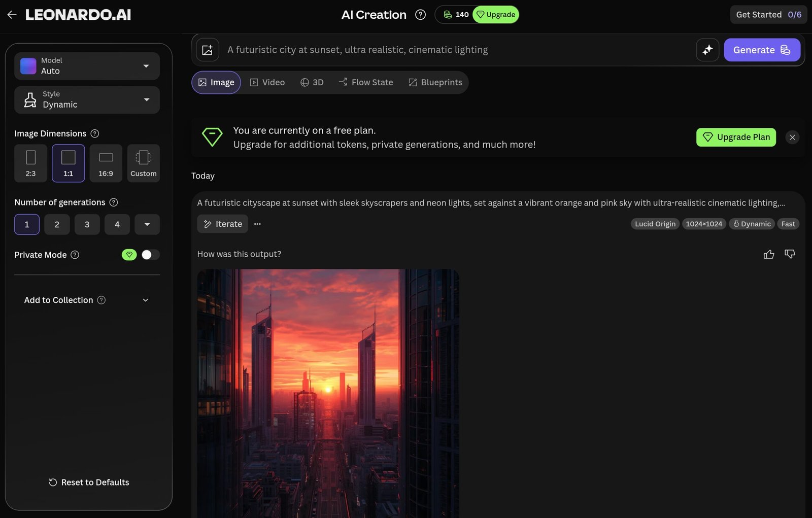This screenshot has height=518, width=812.
Task: Click the Leonardo.AI logo
Action: [x=78, y=15]
